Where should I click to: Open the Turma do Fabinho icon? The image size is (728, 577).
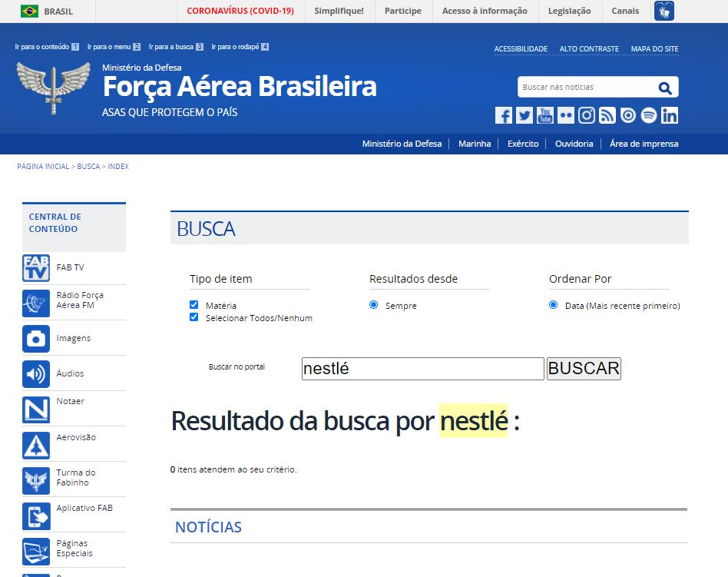point(36,481)
